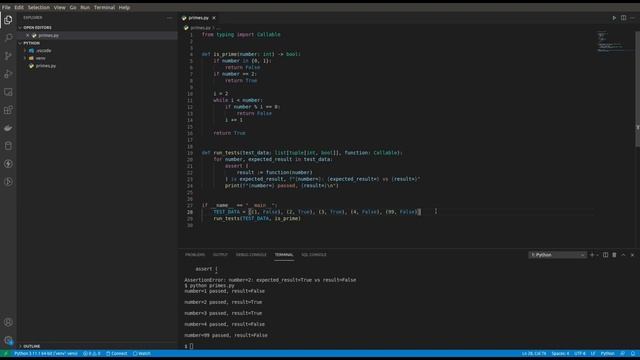This screenshot has height=360, width=640.
Task: Click Watch in the status bar
Action: click(x=142, y=353)
